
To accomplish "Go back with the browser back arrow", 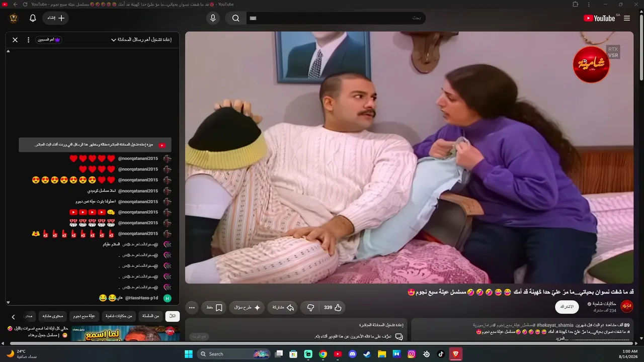I will click(x=15, y=5).
